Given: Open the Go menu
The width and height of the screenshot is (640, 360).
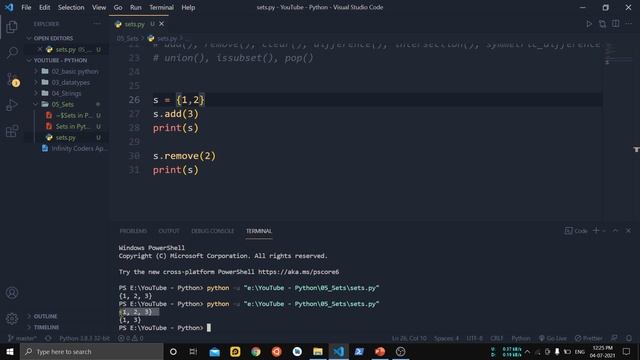Looking at the screenshot, I should pyautogui.click(x=118, y=7).
